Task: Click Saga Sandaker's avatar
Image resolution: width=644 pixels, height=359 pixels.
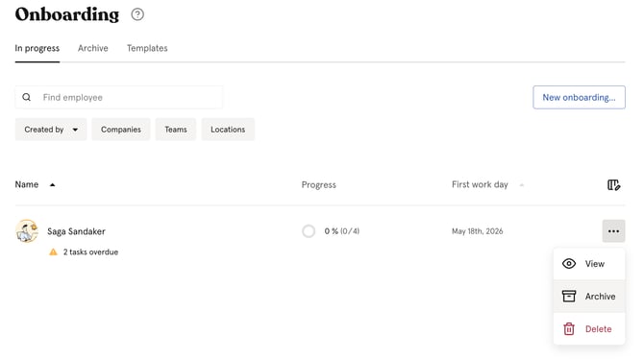Action: click(x=27, y=231)
